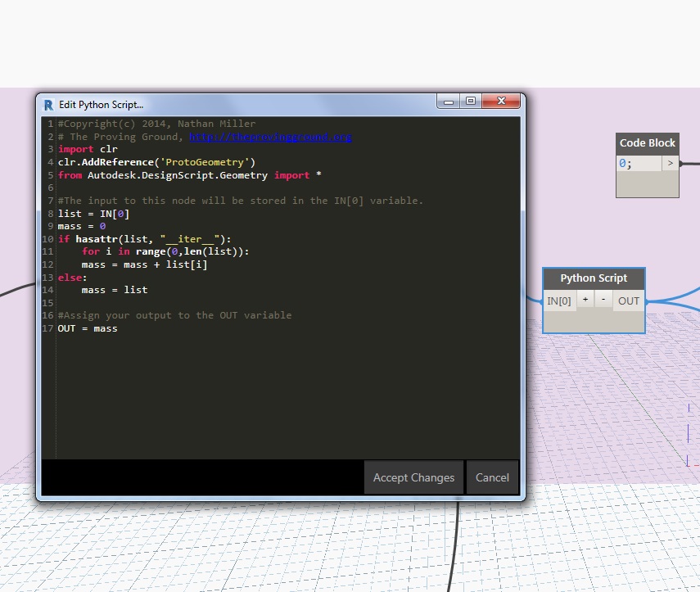Add an input using the + on Python Script node
700x592 pixels.
pos(585,300)
